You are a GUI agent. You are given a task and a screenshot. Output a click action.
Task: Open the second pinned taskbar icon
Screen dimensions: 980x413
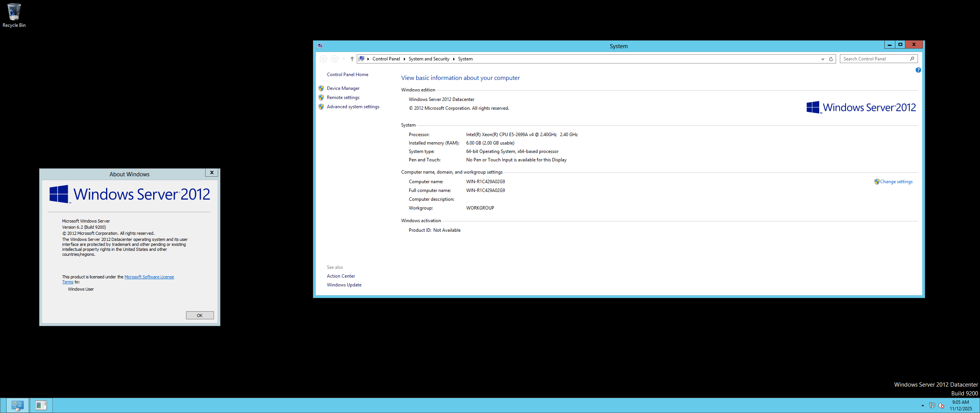point(41,405)
